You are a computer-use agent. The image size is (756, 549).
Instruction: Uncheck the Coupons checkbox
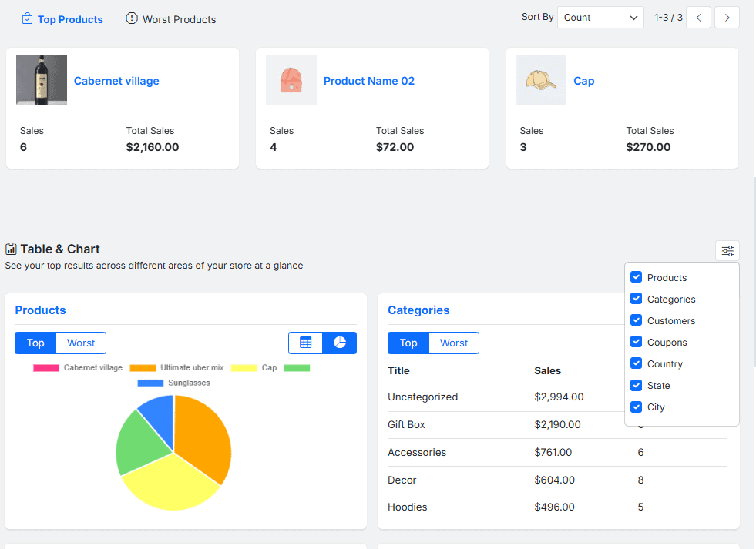pos(636,342)
